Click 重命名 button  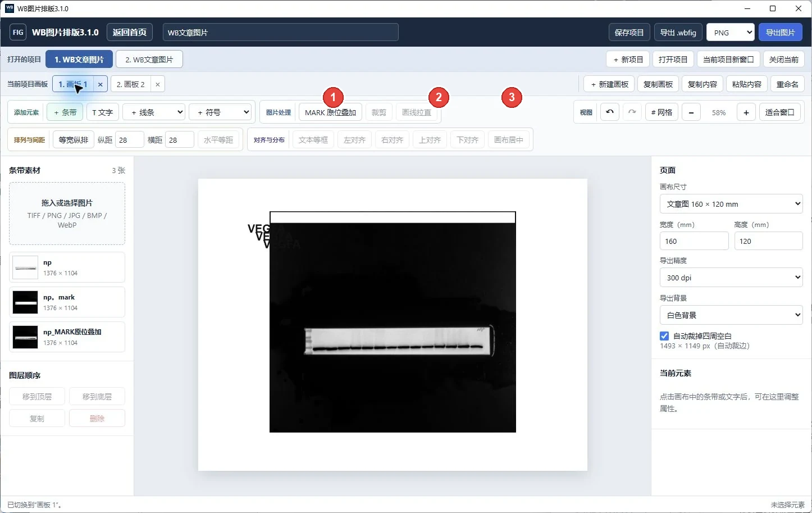coord(787,84)
